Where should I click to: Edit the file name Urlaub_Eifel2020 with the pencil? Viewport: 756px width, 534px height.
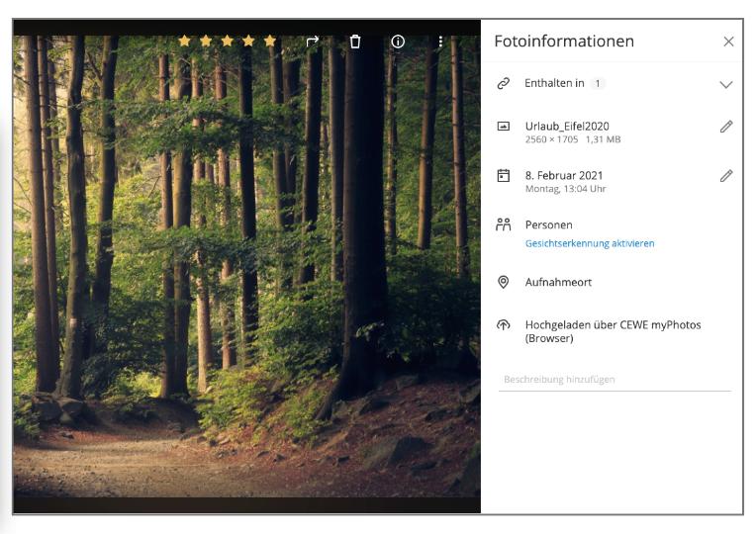click(x=726, y=127)
